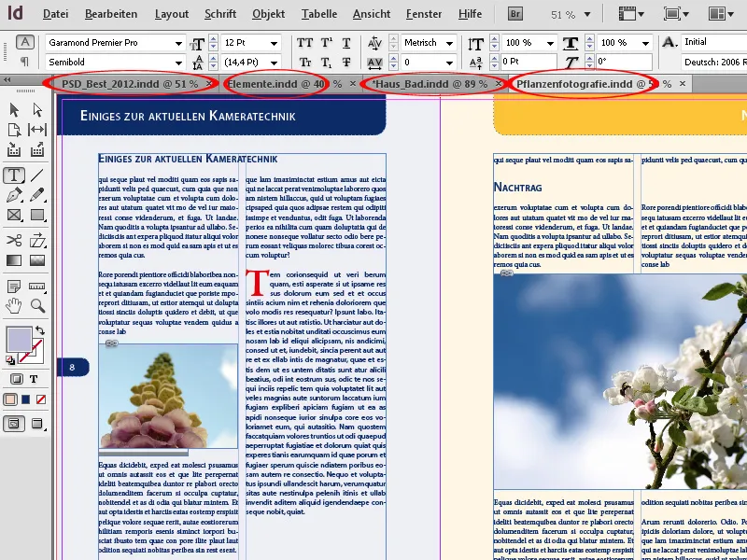Close the Pflanzenfotografie.indd tab
This screenshot has width=747, height=560.
pyautogui.click(x=683, y=84)
